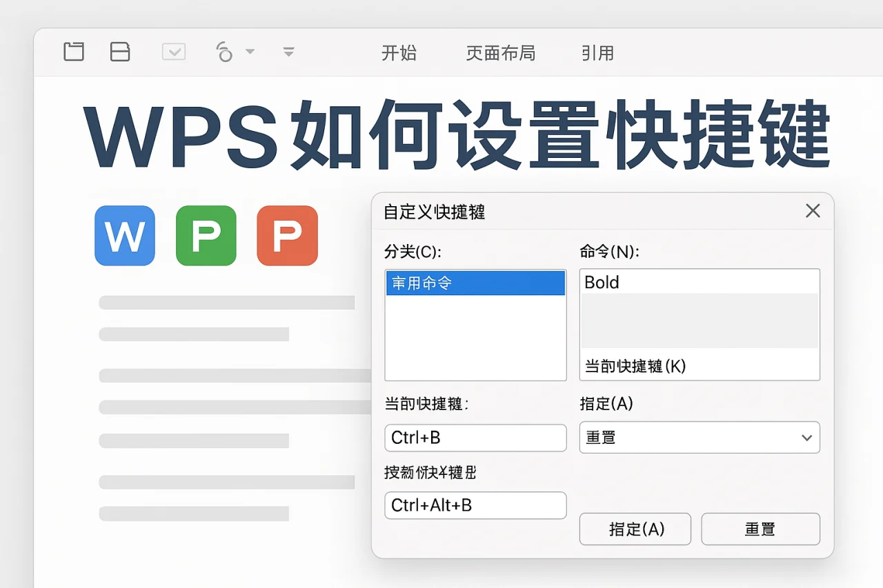Select the blue W WPS Writer icon
The image size is (883, 588).
pyautogui.click(x=124, y=236)
